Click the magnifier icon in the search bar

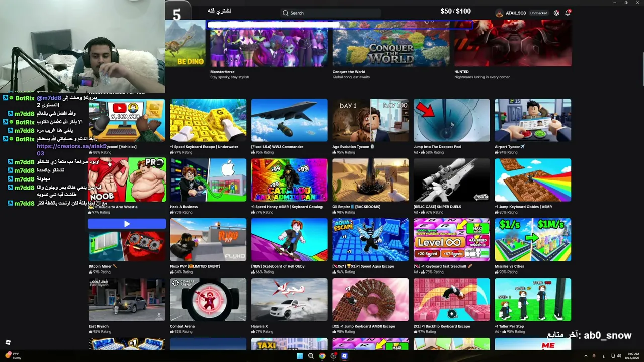click(x=285, y=13)
